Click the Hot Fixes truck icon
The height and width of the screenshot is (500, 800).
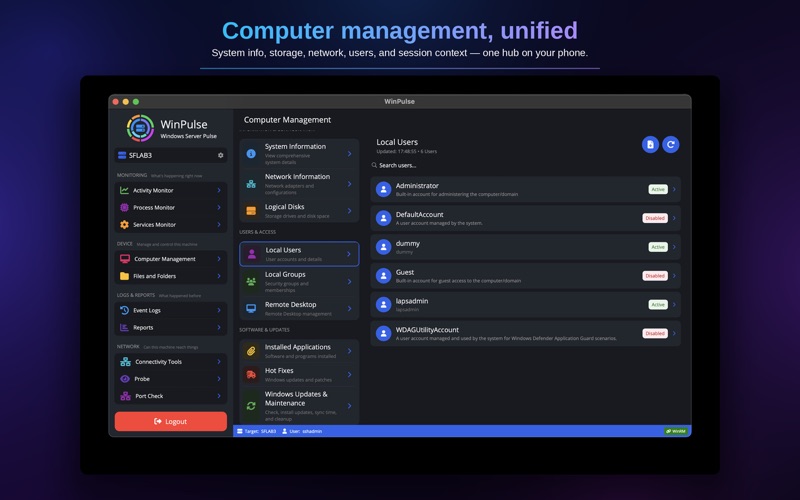tap(251, 375)
